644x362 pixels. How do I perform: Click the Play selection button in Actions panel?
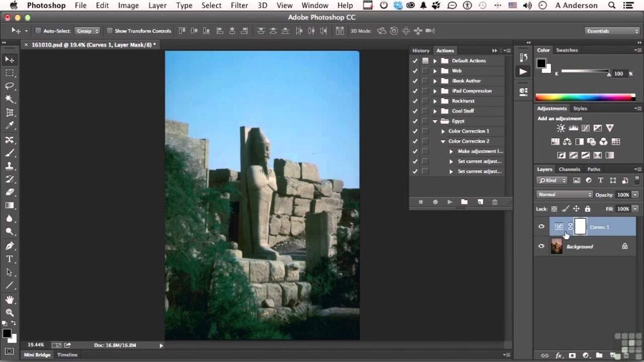pos(450,202)
